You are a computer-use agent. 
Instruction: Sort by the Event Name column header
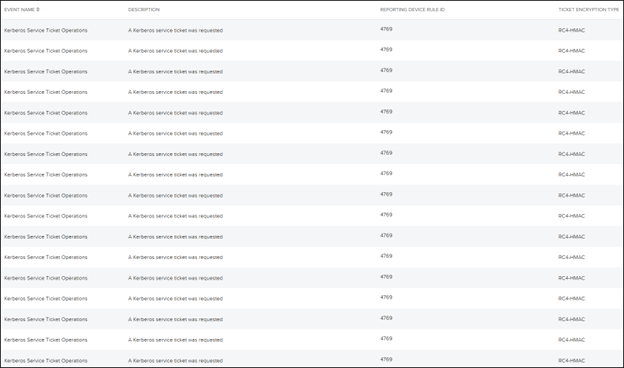coord(20,10)
